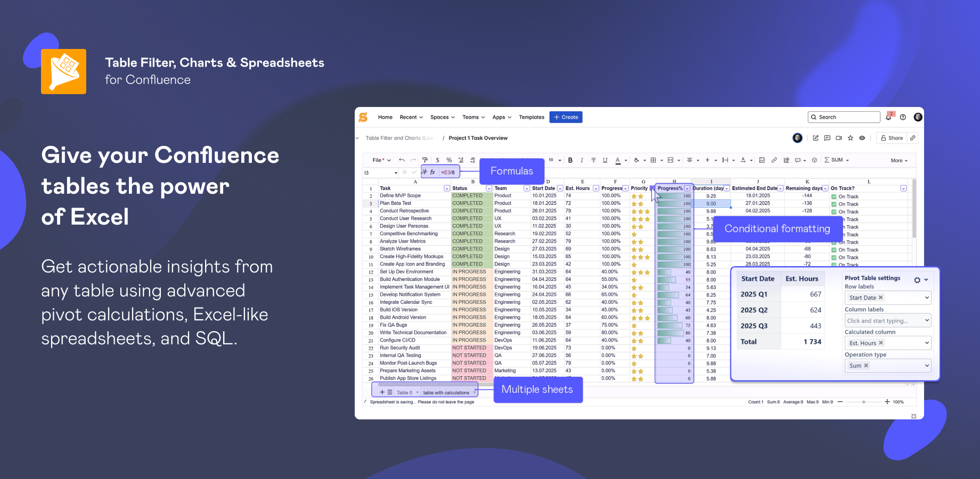The width and height of the screenshot is (980, 479).
Task: Open the user profile avatar
Action: [x=918, y=117]
